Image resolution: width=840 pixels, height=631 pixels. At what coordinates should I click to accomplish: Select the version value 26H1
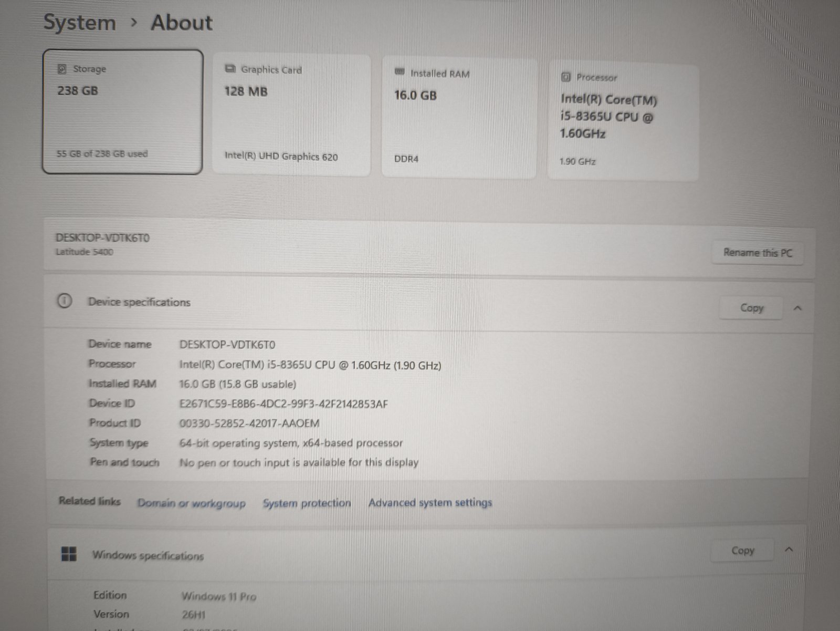194,615
